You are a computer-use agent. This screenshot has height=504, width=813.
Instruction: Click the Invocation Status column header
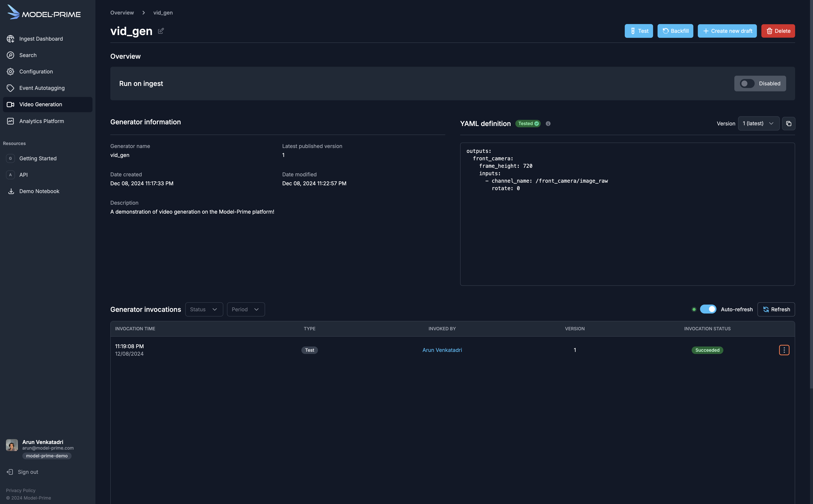(707, 329)
